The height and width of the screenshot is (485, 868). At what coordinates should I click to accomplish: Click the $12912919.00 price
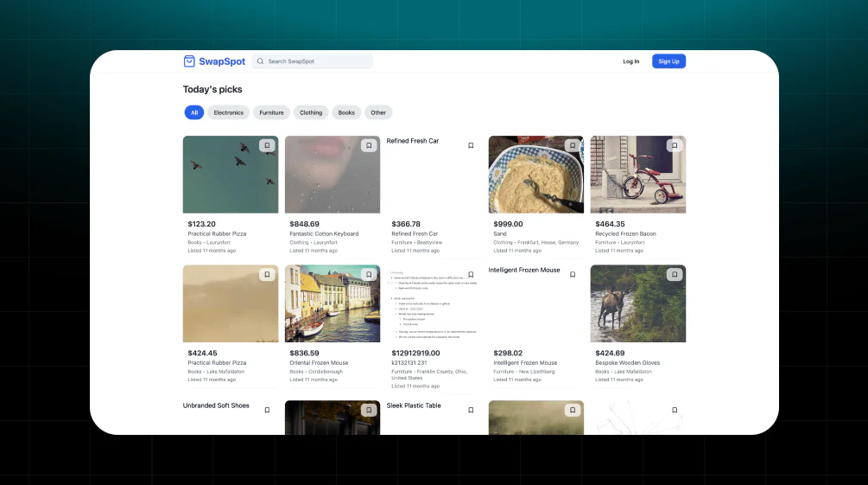(x=415, y=353)
